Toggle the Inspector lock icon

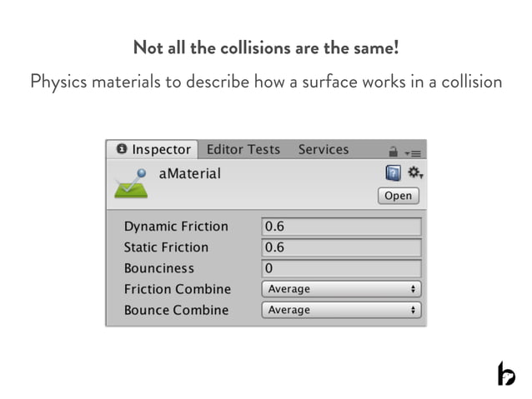[393, 152]
